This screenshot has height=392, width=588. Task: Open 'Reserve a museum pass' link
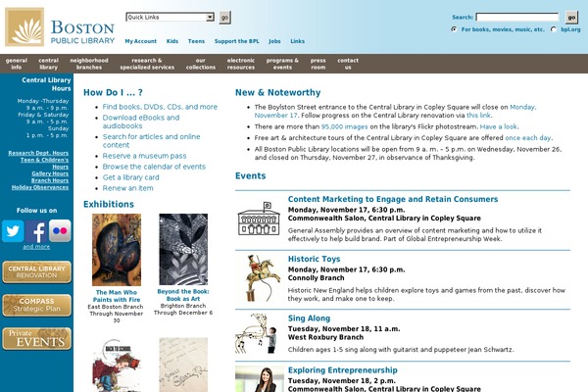pyautogui.click(x=144, y=156)
